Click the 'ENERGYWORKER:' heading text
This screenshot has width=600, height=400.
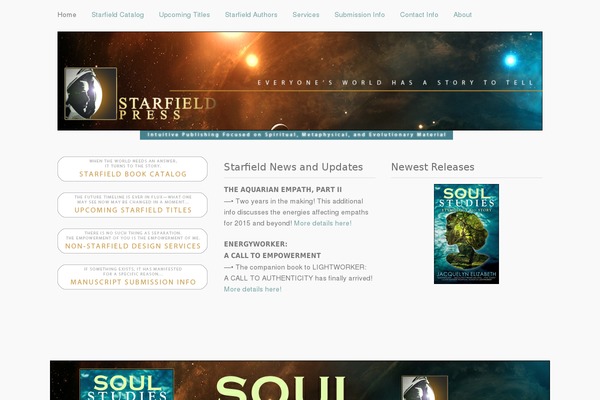[256, 244]
